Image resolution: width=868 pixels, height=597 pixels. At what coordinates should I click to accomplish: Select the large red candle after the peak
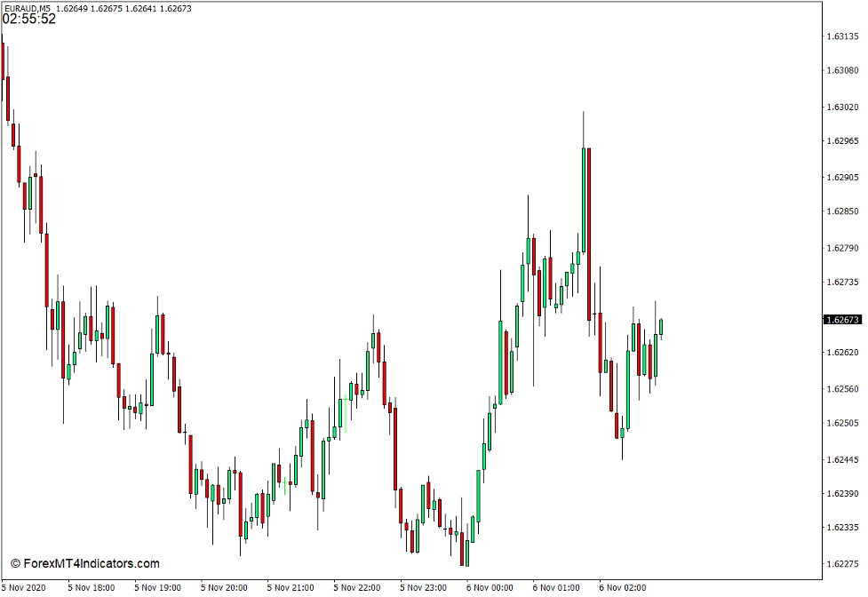(x=589, y=233)
